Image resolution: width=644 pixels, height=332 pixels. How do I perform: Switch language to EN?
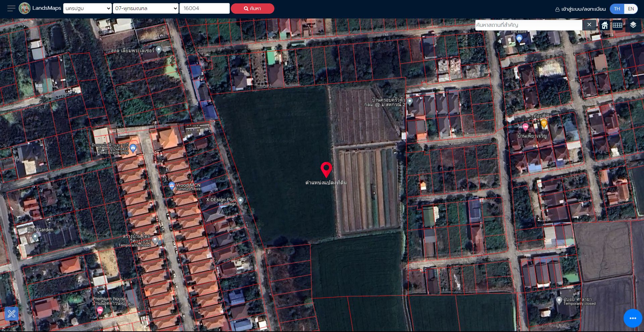(631, 9)
